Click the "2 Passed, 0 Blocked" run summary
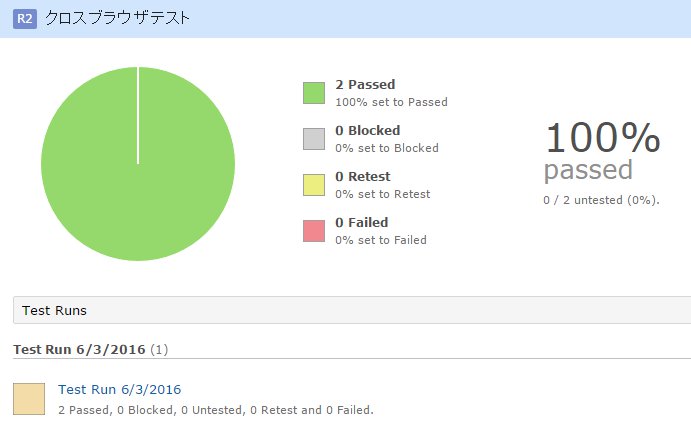The image size is (691, 434). [x=215, y=410]
